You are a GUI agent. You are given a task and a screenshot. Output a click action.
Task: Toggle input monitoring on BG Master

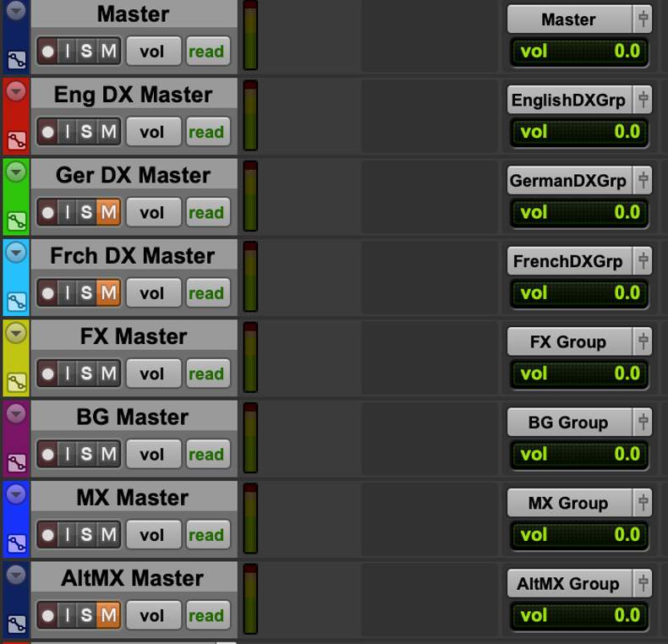pyautogui.click(x=68, y=454)
